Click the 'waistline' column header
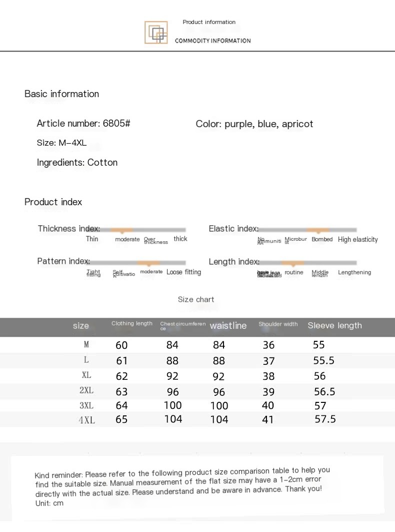395x532 pixels. (x=228, y=325)
